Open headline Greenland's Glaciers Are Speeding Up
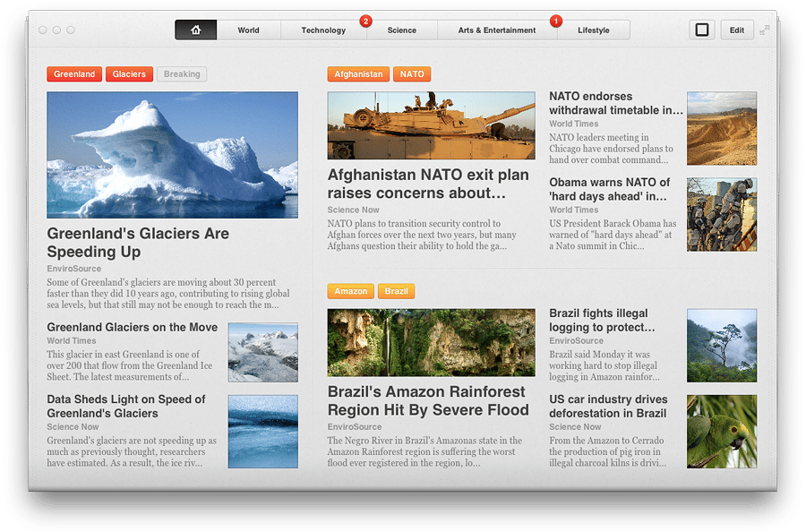This screenshot has height=532, width=806. coord(138,243)
